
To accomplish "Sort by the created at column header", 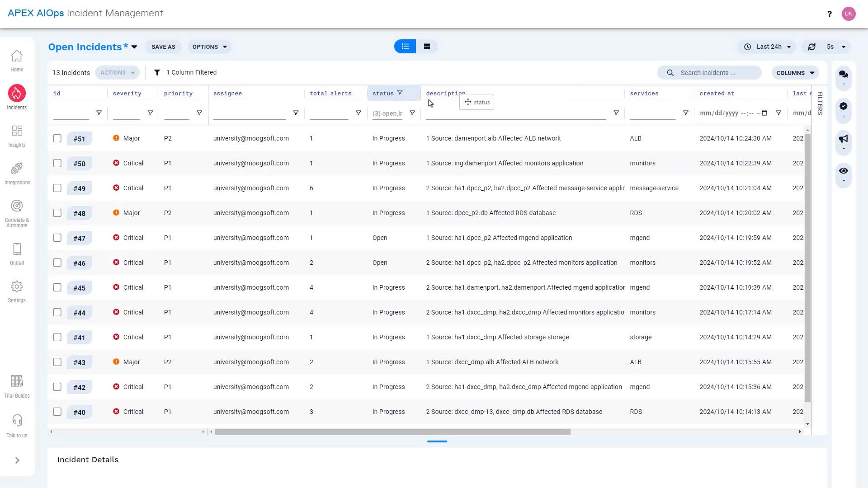I will pyautogui.click(x=717, y=94).
